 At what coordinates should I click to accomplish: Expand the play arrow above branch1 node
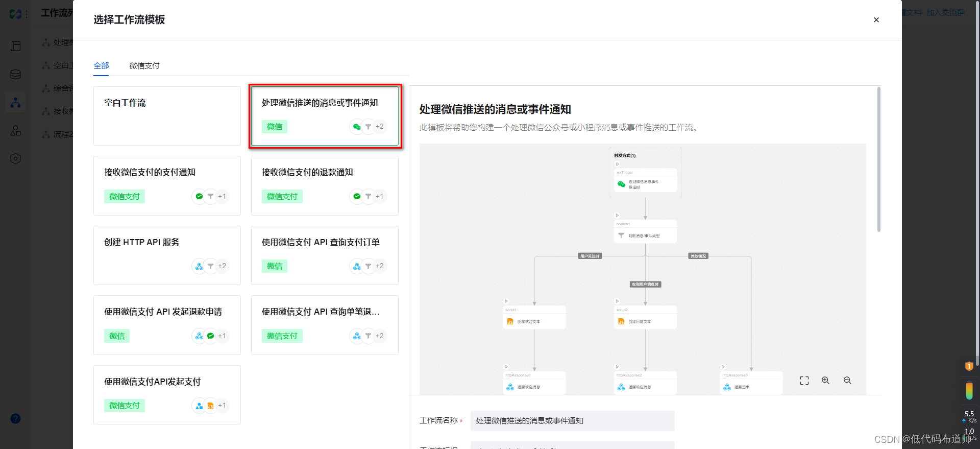(x=617, y=216)
